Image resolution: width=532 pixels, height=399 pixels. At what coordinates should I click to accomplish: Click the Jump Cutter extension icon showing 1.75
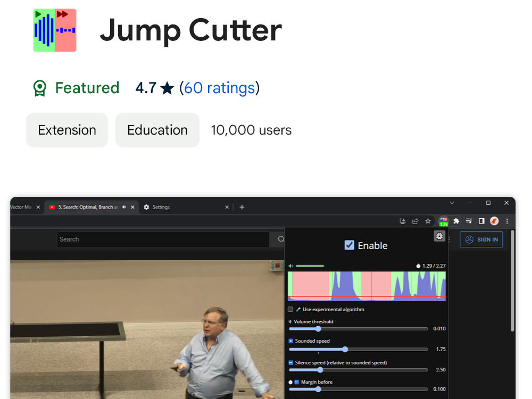pyautogui.click(x=444, y=221)
